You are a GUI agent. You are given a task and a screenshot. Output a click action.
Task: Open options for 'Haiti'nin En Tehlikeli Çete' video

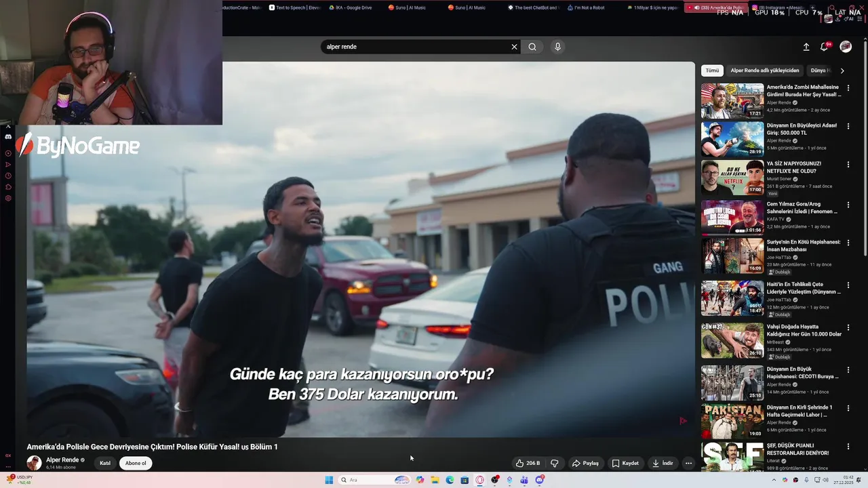pyautogui.click(x=848, y=285)
